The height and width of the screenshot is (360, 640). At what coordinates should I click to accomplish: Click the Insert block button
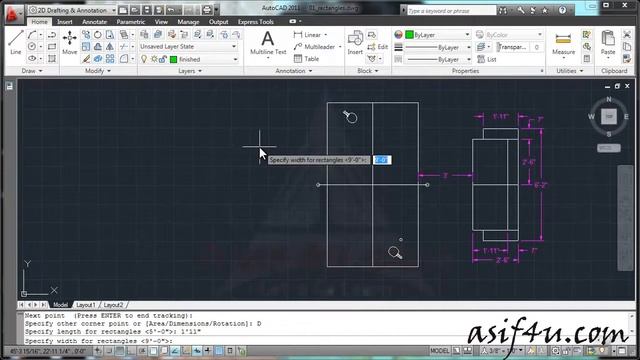pos(355,43)
